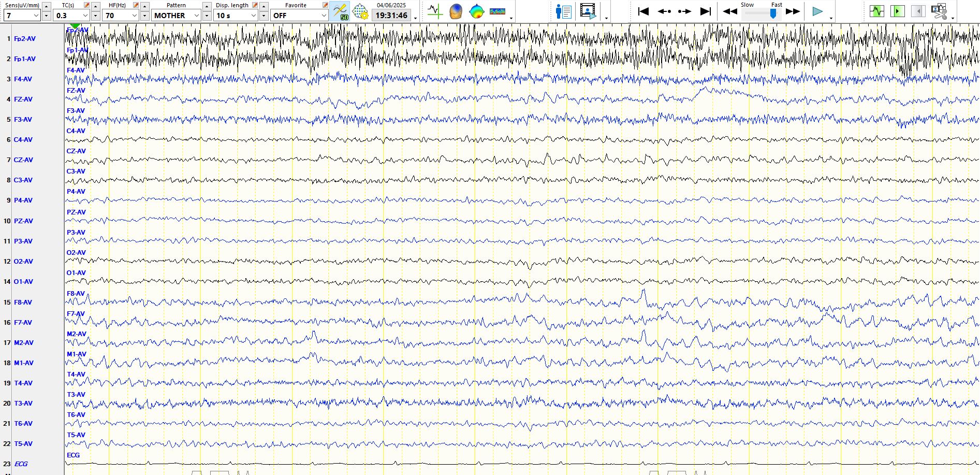Expand the options arrow after the clip cutting tool

point(953,18)
